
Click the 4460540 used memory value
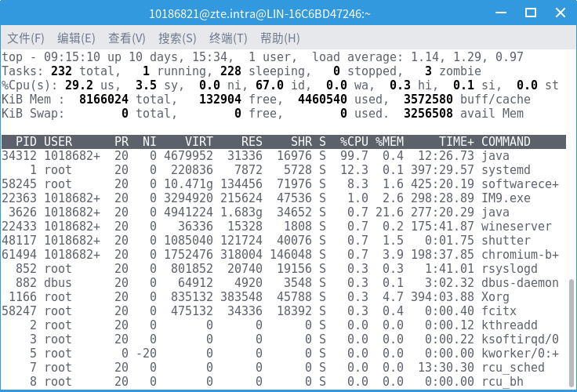point(322,100)
